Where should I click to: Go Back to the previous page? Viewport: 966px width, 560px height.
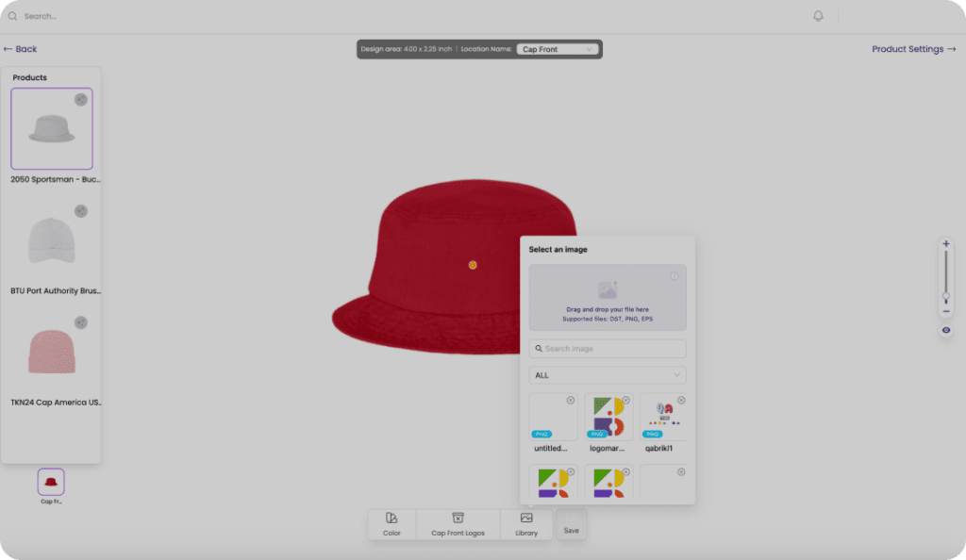point(20,49)
